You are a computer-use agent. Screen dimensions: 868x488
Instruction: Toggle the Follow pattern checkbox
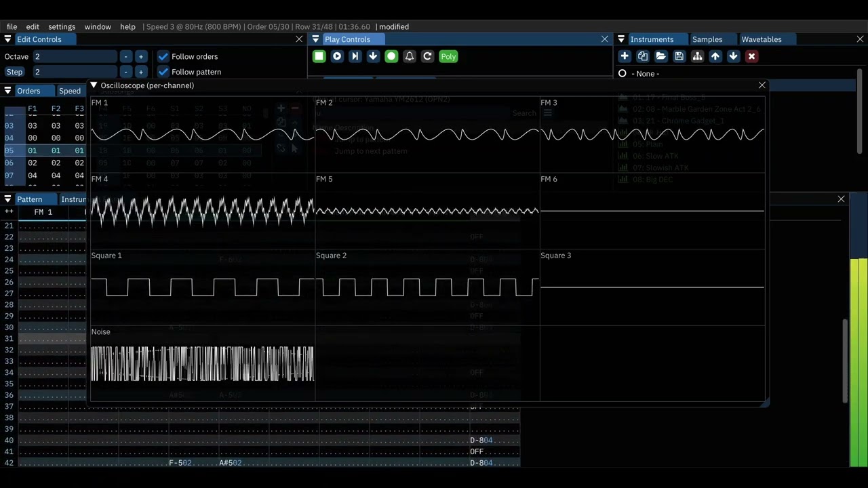click(x=163, y=72)
